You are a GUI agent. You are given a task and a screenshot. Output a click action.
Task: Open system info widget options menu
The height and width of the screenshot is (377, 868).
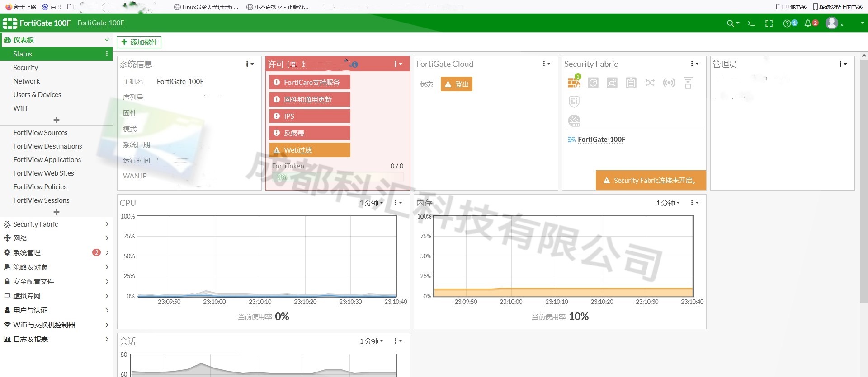click(250, 64)
